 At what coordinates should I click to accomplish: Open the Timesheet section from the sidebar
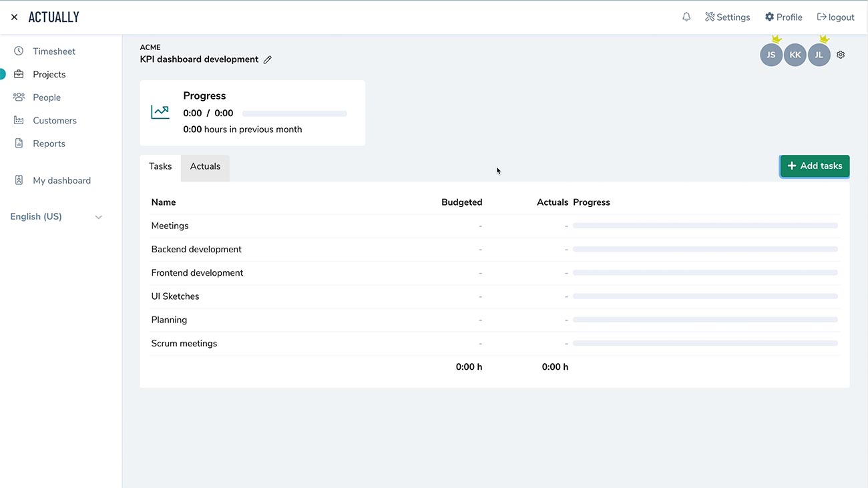click(x=53, y=51)
